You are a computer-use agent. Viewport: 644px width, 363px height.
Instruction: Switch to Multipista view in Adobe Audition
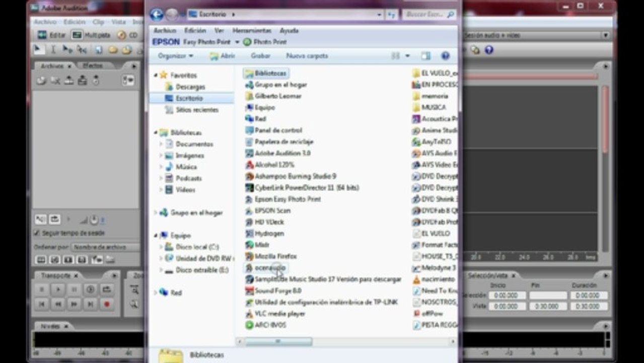point(91,35)
